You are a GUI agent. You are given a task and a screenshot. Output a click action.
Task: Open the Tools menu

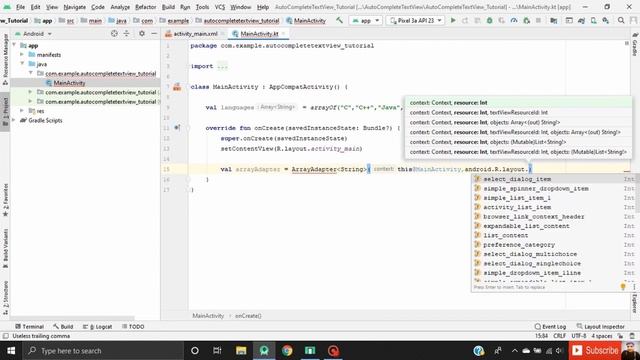pos(202,7)
